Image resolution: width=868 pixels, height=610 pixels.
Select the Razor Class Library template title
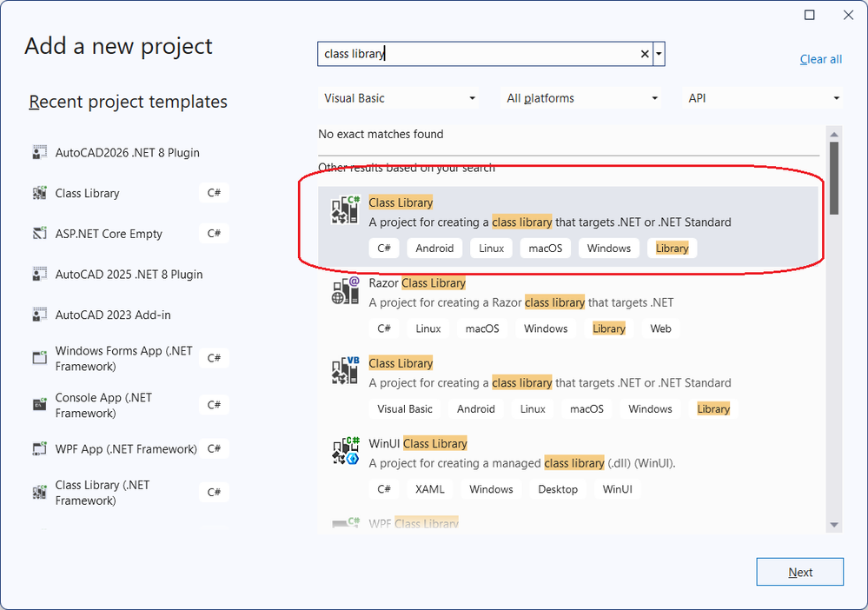417,283
